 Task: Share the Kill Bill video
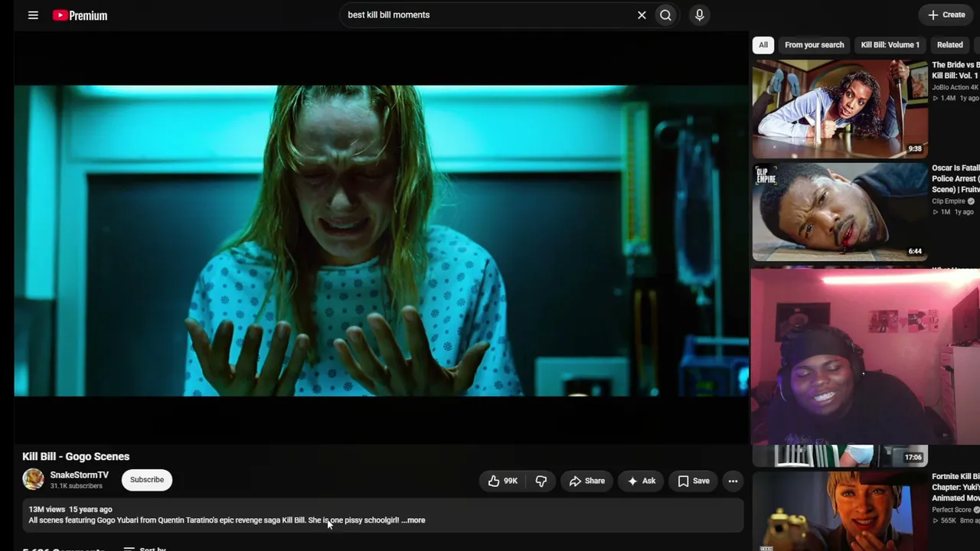point(587,481)
